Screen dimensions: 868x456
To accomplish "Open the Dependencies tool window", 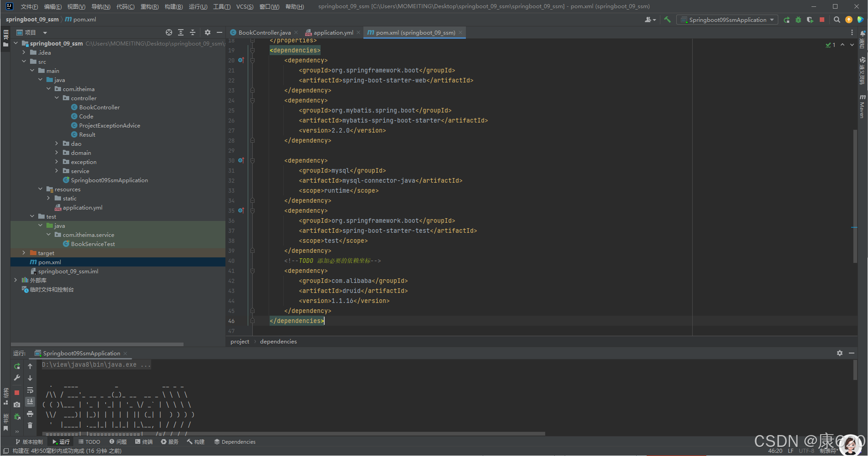I will (235, 442).
